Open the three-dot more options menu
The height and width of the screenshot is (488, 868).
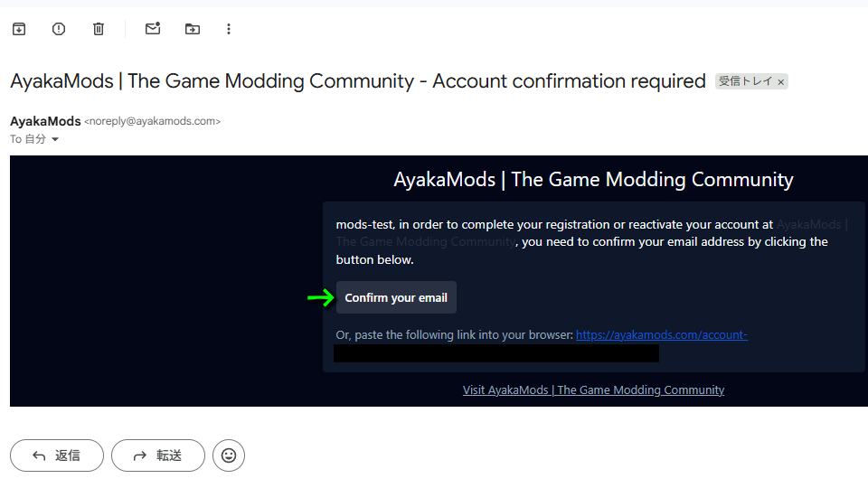(229, 29)
